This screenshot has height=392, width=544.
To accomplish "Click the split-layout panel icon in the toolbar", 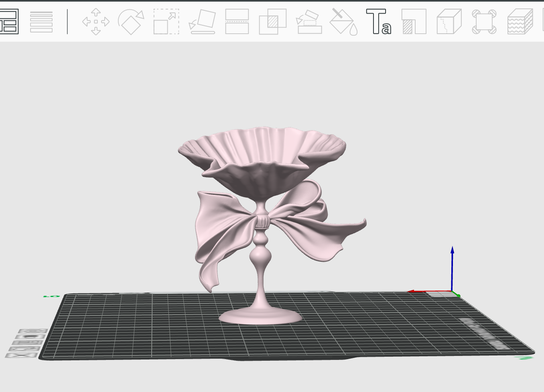I will click(8, 22).
